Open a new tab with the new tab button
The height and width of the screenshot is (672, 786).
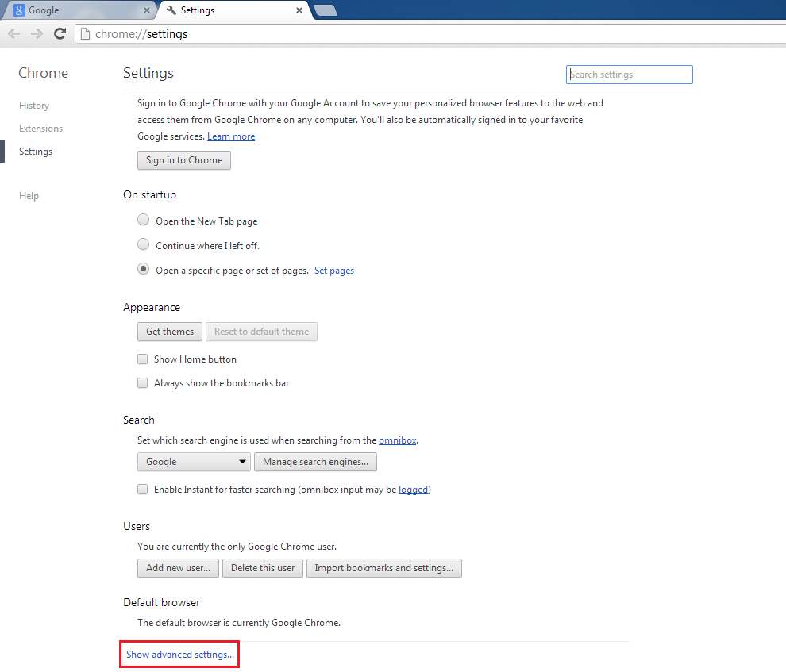coord(326,10)
